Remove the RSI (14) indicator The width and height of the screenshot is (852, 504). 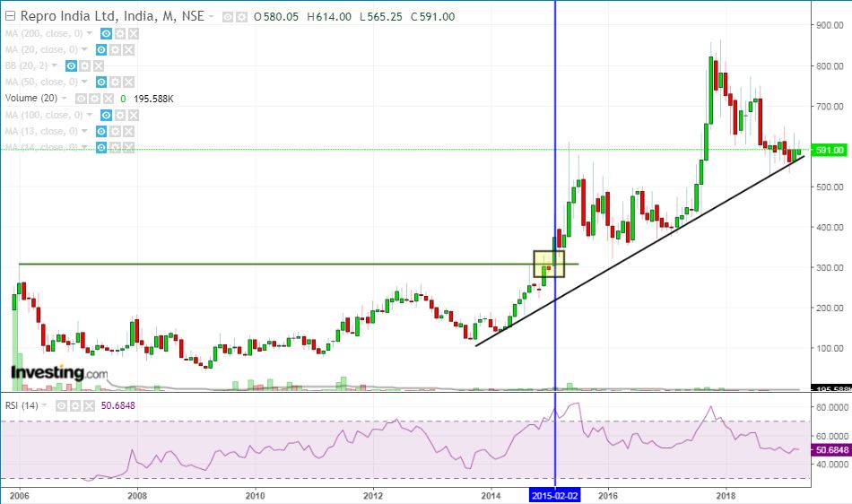[89, 405]
